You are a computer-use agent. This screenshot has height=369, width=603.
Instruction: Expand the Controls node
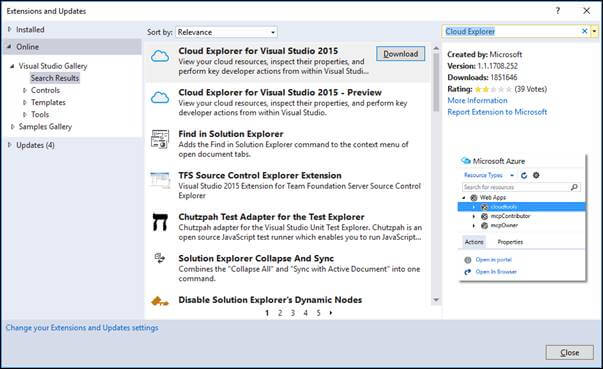pos(25,90)
